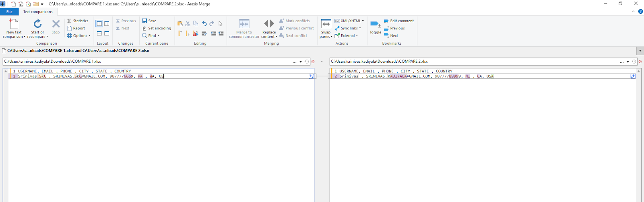644x202 pixels.
Task: Click red circle icon beside left path
Action: pos(313,62)
